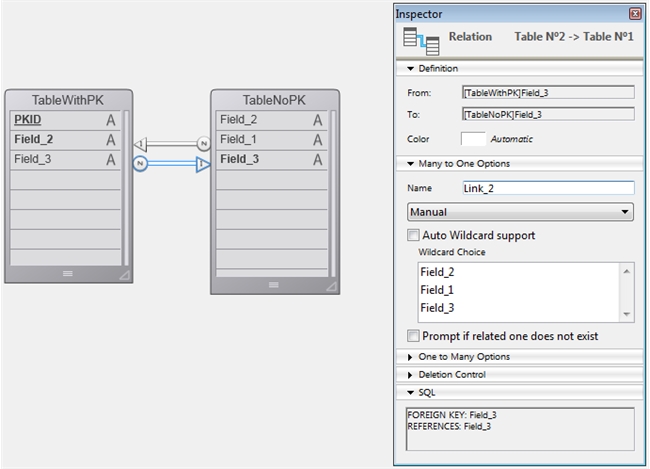Screen dimensions: 650x469
Task: Click the alpha type icon beside TableNoPK Field_1
Action: [x=317, y=140]
